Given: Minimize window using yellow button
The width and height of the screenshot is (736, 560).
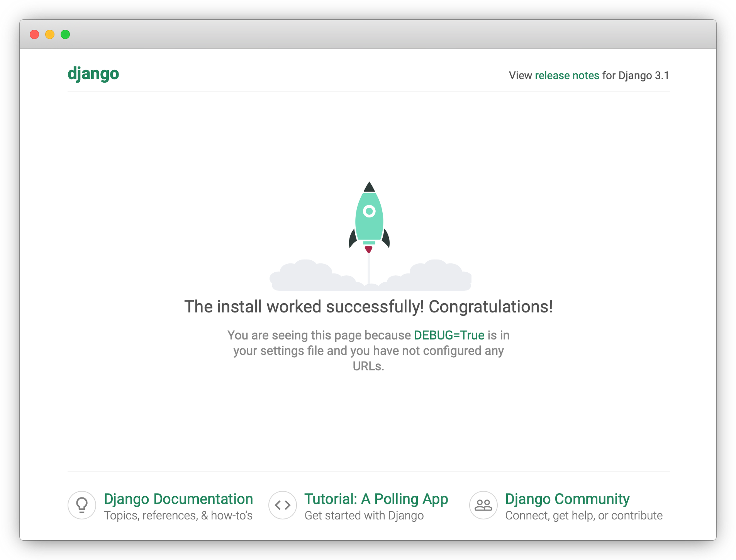Looking at the screenshot, I should tap(50, 34).
